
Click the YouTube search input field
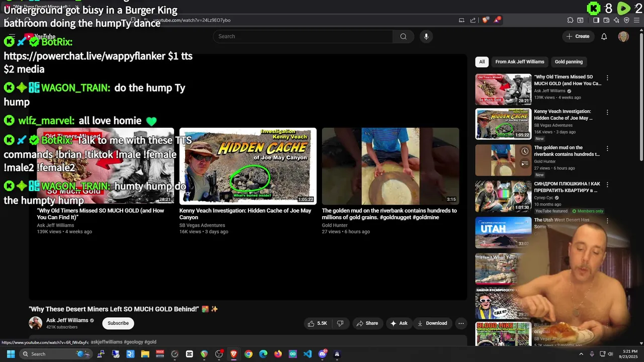coord(303,36)
